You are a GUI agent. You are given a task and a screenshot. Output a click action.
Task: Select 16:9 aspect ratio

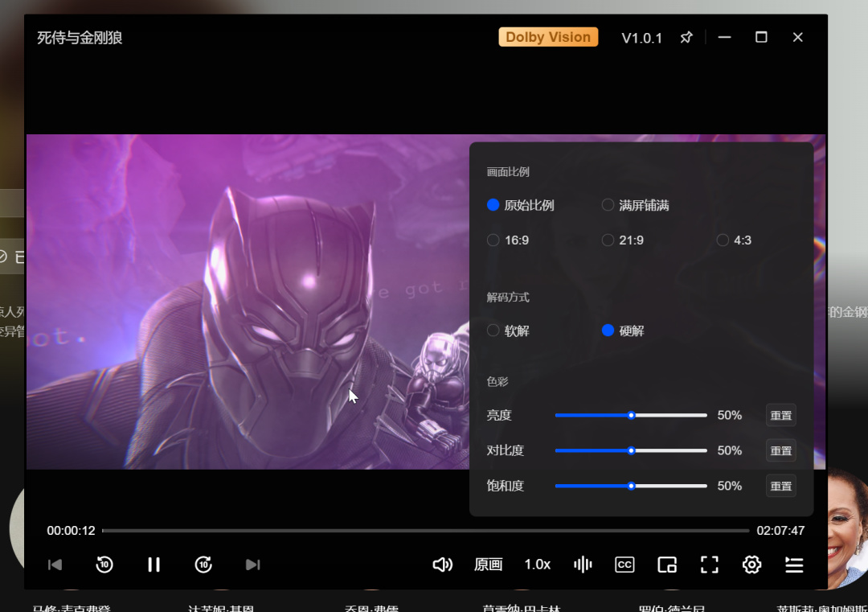[508, 240]
